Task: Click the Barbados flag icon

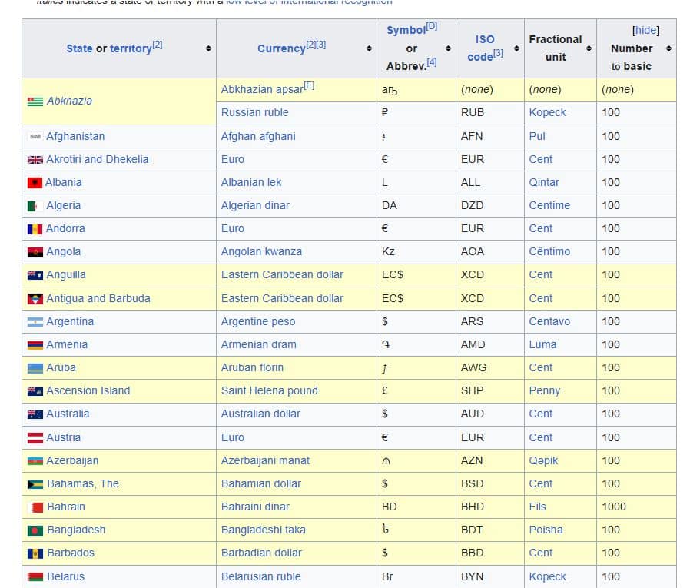Action: point(35,553)
